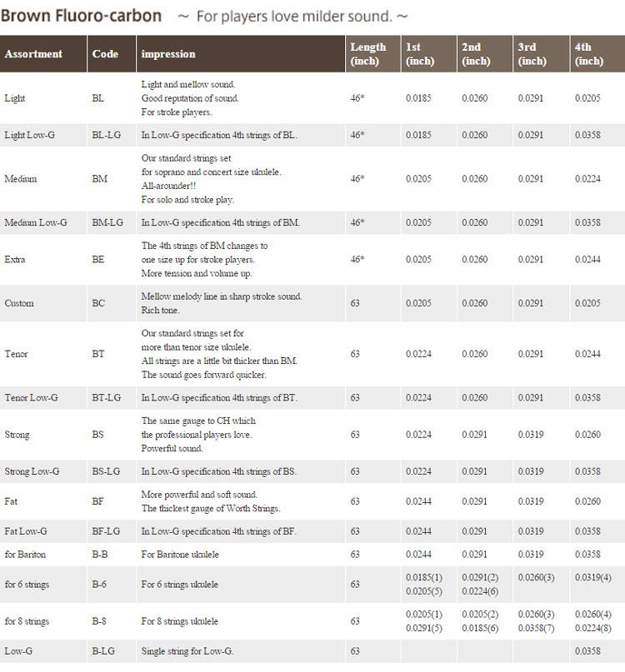Click the BF code for Fat
This screenshot has height=672, width=625.
(x=97, y=501)
